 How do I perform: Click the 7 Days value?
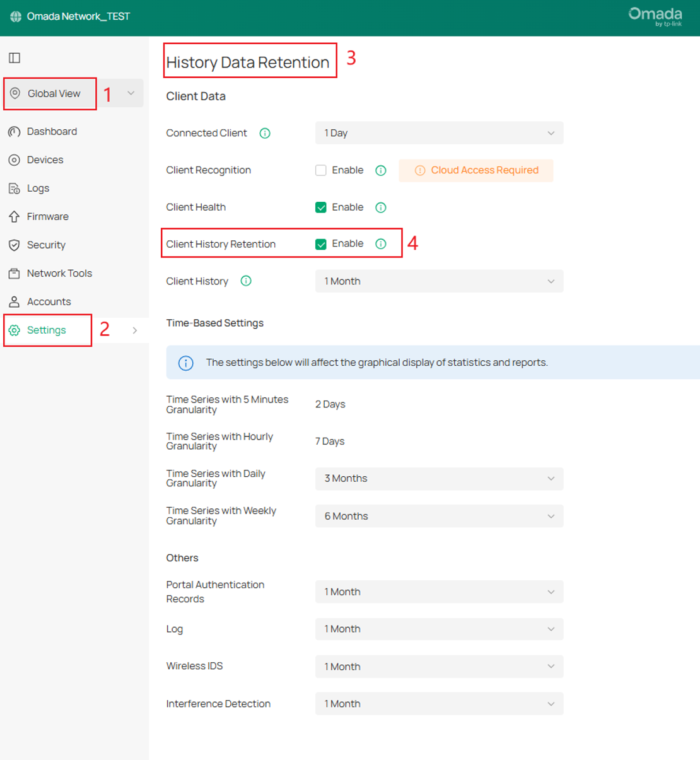pos(330,441)
